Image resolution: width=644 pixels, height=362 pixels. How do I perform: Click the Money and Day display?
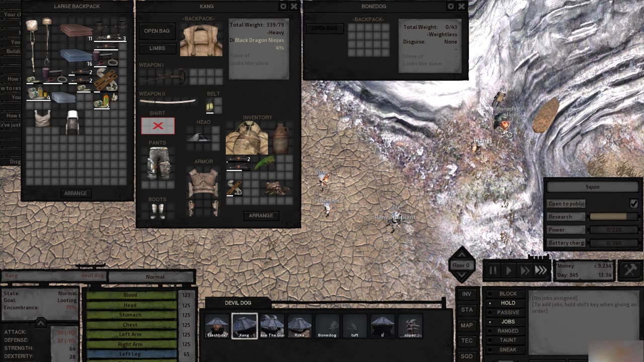(x=585, y=270)
